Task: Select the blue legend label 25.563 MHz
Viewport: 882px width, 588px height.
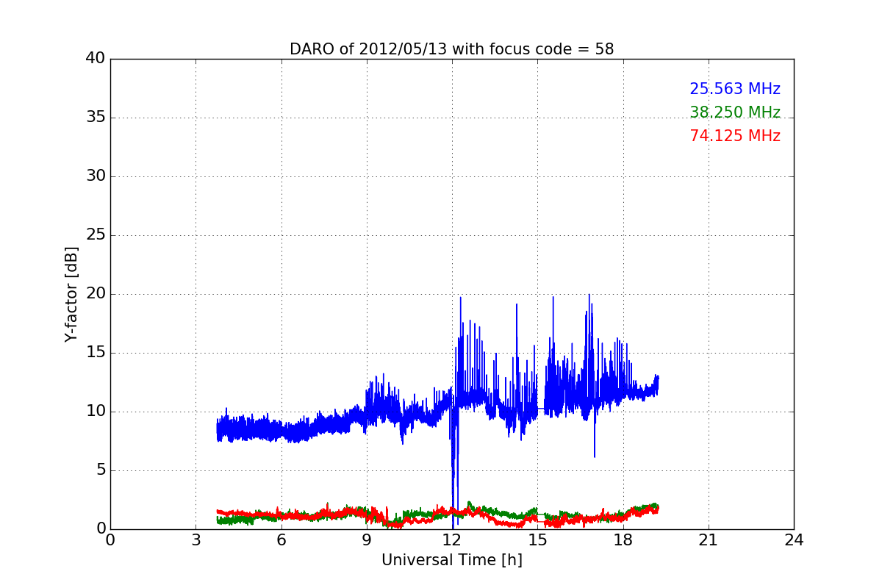Action: pyautogui.click(x=735, y=89)
